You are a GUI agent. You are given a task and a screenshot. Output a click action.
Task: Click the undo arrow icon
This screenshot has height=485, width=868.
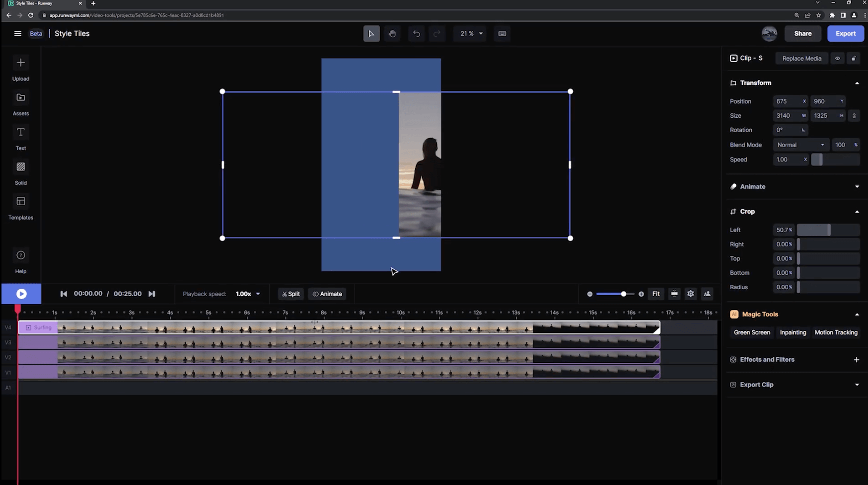[x=416, y=34]
